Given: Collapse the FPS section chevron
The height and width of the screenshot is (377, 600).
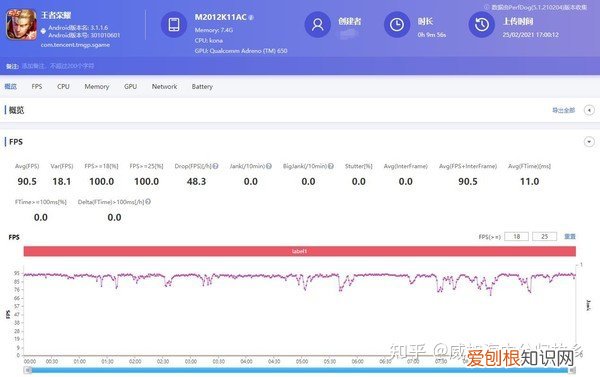Looking at the screenshot, I should pyautogui.click(x=589, y=142).
